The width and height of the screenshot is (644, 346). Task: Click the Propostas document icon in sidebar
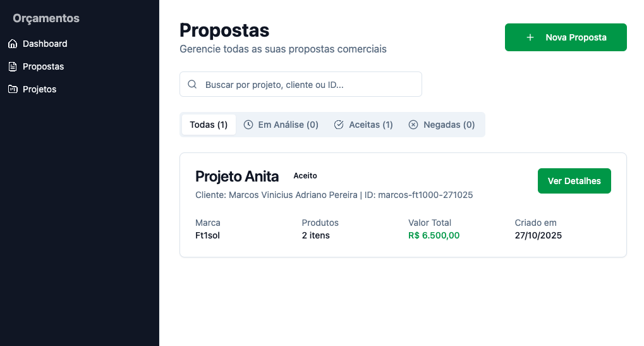coord(13,67)
